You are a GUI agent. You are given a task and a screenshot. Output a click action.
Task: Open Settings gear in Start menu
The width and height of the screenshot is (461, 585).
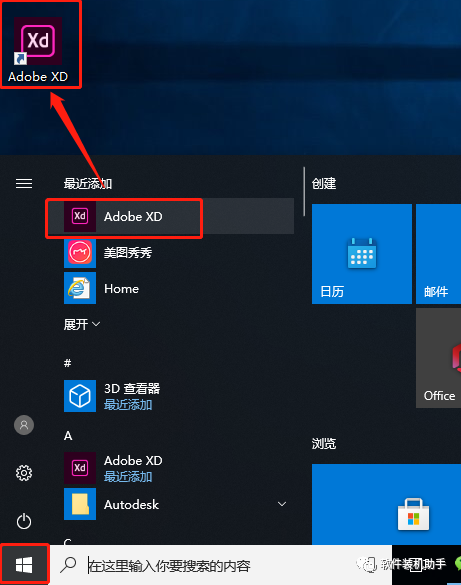[x=24, y=473]
